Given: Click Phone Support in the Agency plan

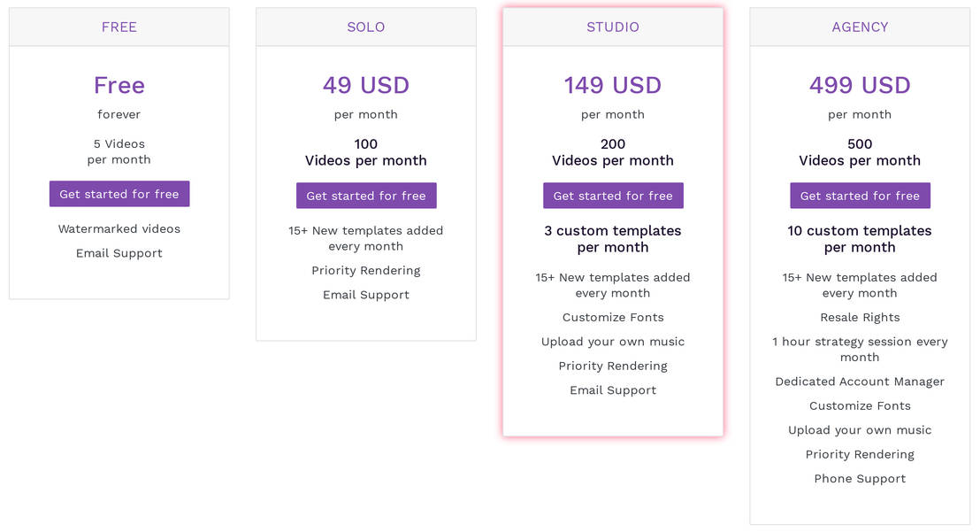Looking at the screenshot, I should point(860,479).
